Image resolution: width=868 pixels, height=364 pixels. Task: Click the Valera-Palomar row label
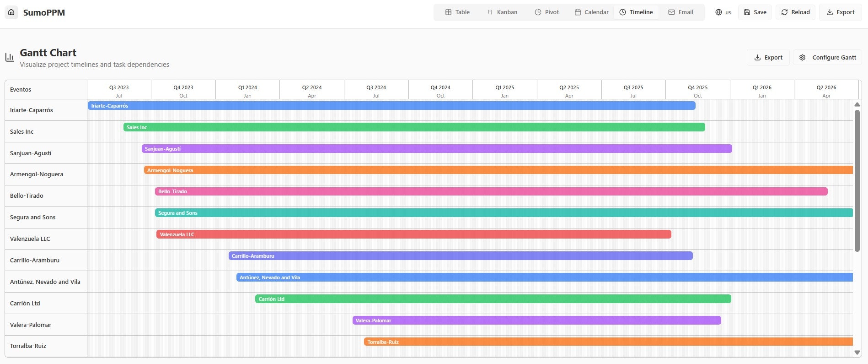[31, 325]
